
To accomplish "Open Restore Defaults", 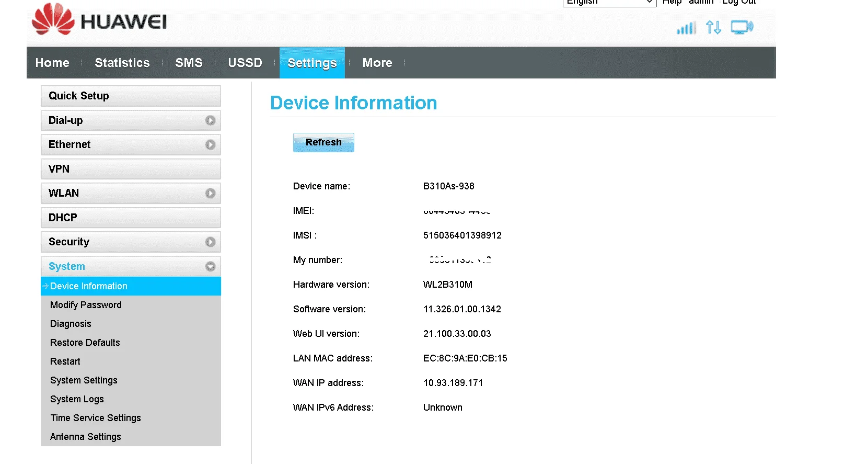I will pos(85,343).
